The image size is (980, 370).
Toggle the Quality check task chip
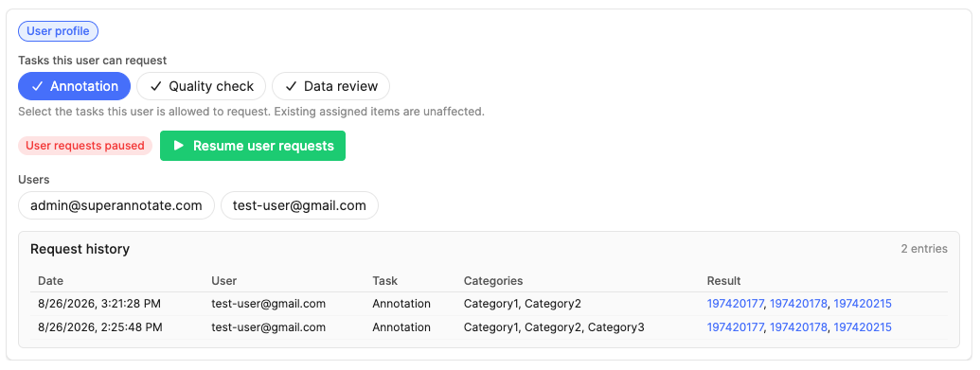(x=202, y=86)
